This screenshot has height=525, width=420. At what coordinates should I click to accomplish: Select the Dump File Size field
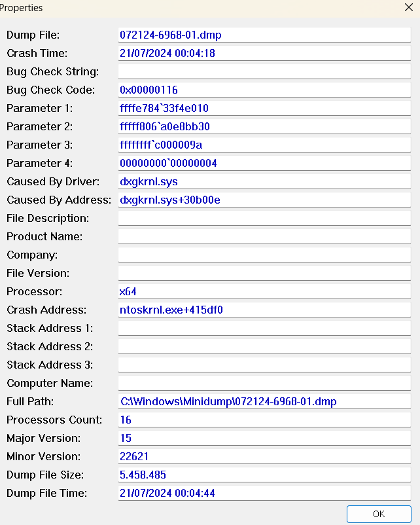(x=264, y=475)
